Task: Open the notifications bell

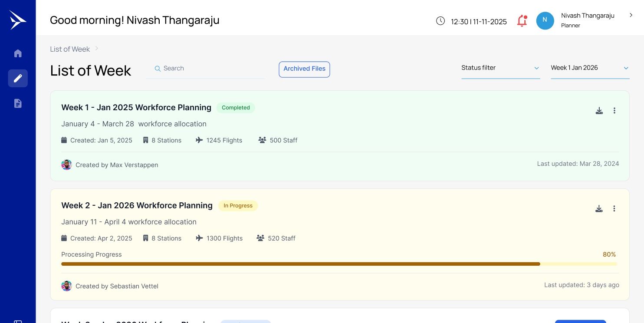Action: click(522, 20)
